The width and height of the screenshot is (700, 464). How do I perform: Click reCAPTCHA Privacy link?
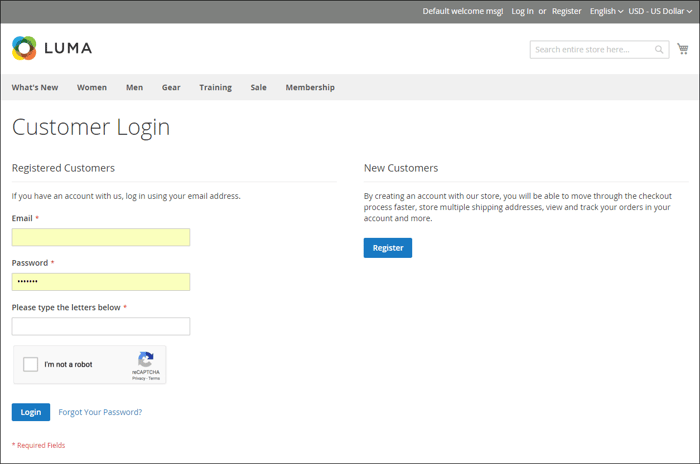[138, 379]
